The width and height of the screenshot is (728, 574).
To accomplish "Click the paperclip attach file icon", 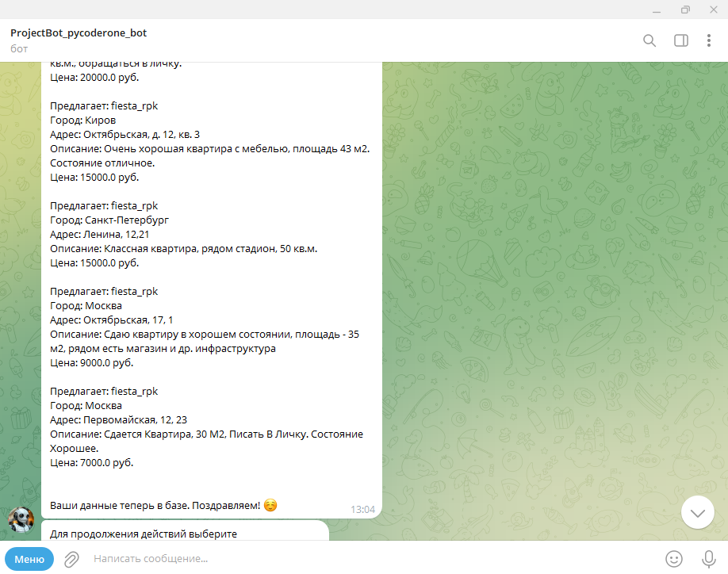I will pos(71,559).
